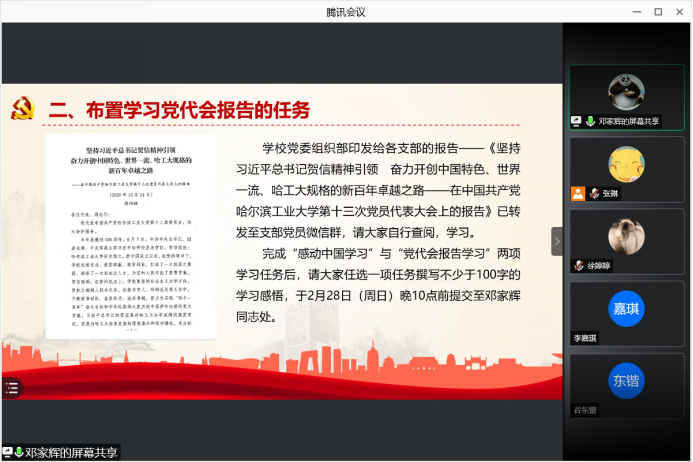Minimize the 腾讯会议 meeting window
The width and height of the screenshot is (693, 462).
(636, 11)
